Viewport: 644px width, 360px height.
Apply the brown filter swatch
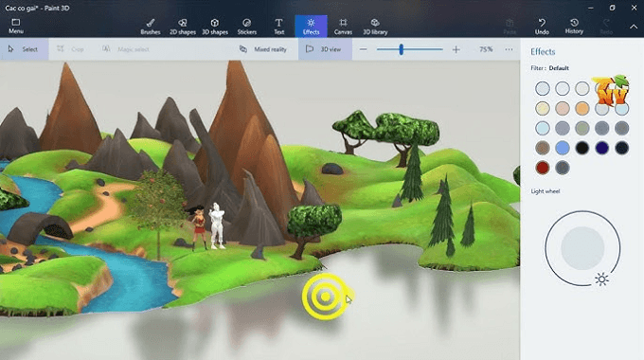(x=542, y=148)
